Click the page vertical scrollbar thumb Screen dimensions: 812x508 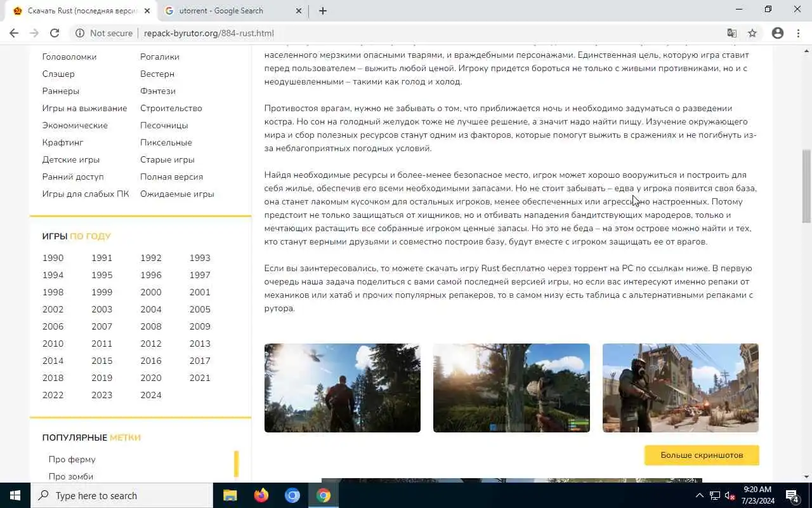[806, 187]
